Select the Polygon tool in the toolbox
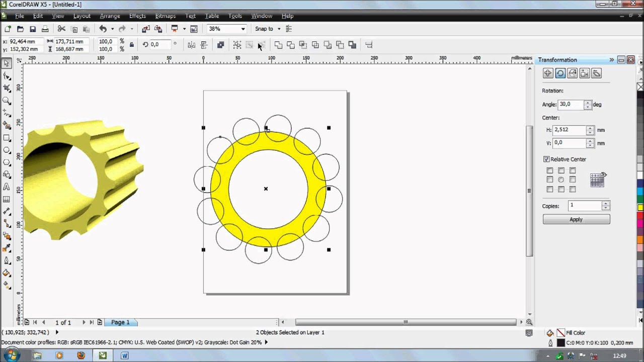 coord(7,162)
